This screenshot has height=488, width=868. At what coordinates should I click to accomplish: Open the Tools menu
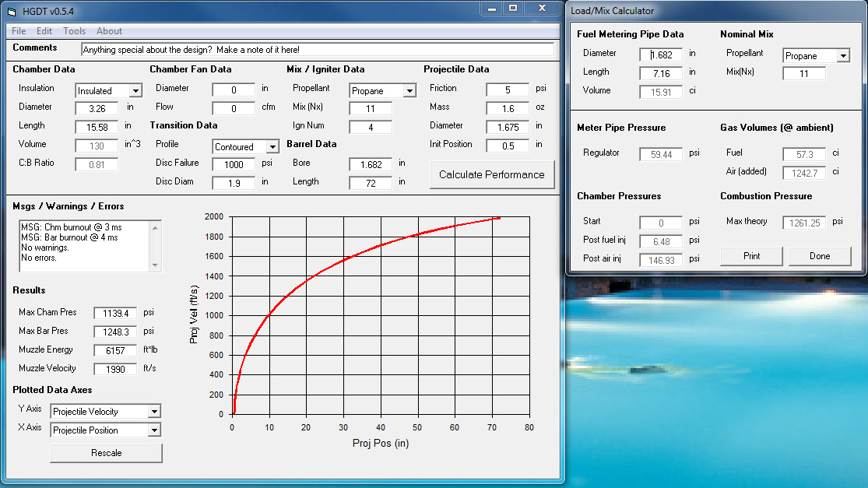click(x=75, y=31)
